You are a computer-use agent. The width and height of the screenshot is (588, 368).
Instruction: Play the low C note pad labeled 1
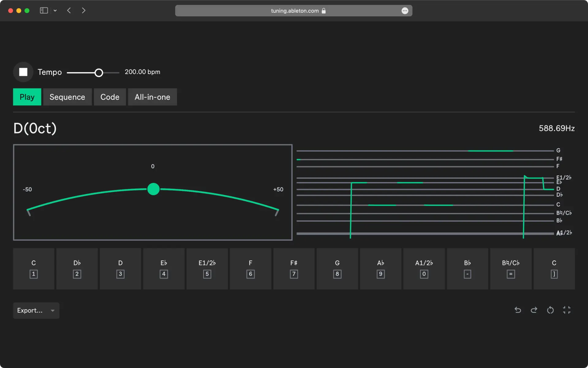34,269
